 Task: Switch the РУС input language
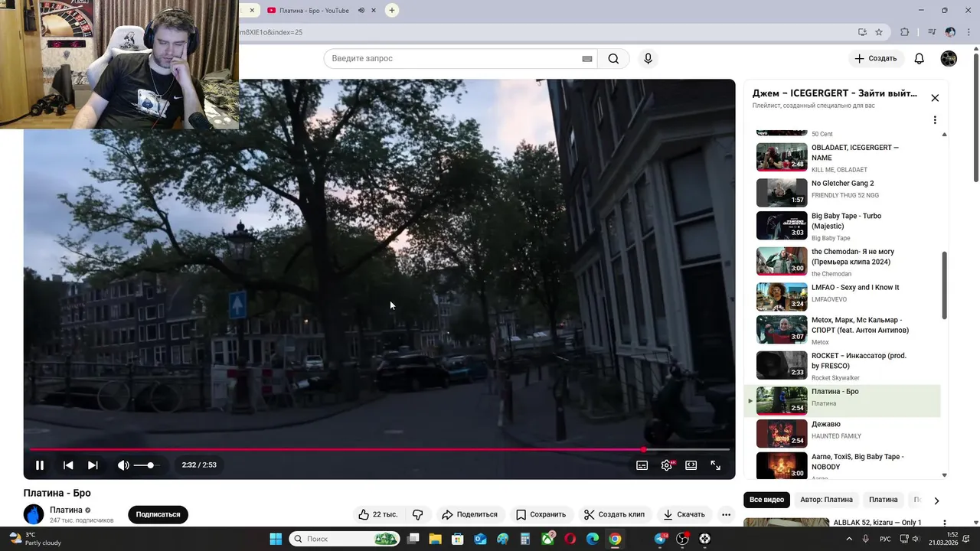tap(885, 539)
